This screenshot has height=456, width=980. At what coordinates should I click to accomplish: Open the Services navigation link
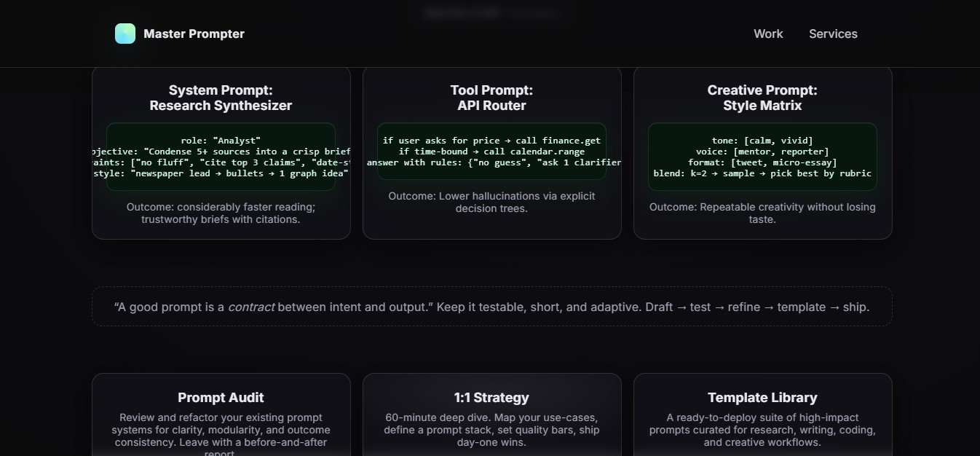pos(833,34)
